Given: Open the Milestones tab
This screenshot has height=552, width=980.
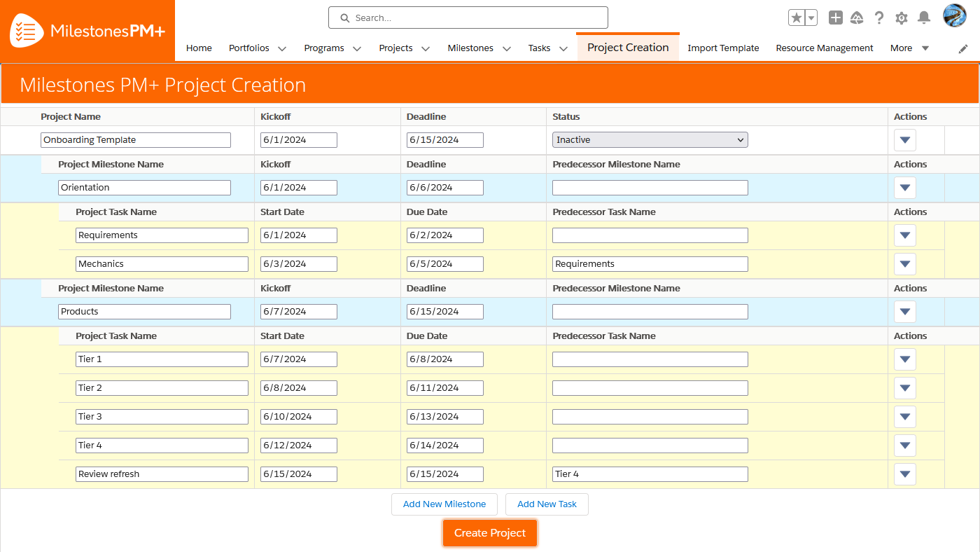Looking at the screenshot, I should (470, 48).
